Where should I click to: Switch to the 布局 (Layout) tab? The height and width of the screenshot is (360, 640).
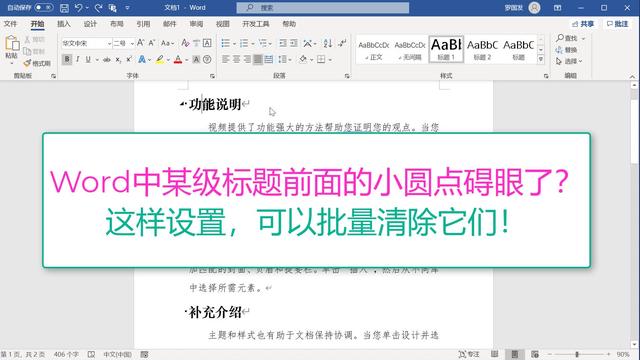coord(117,24)
